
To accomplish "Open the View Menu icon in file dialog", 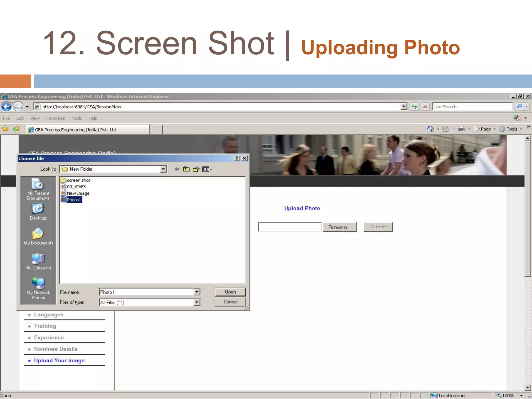I will coord(207,169).
